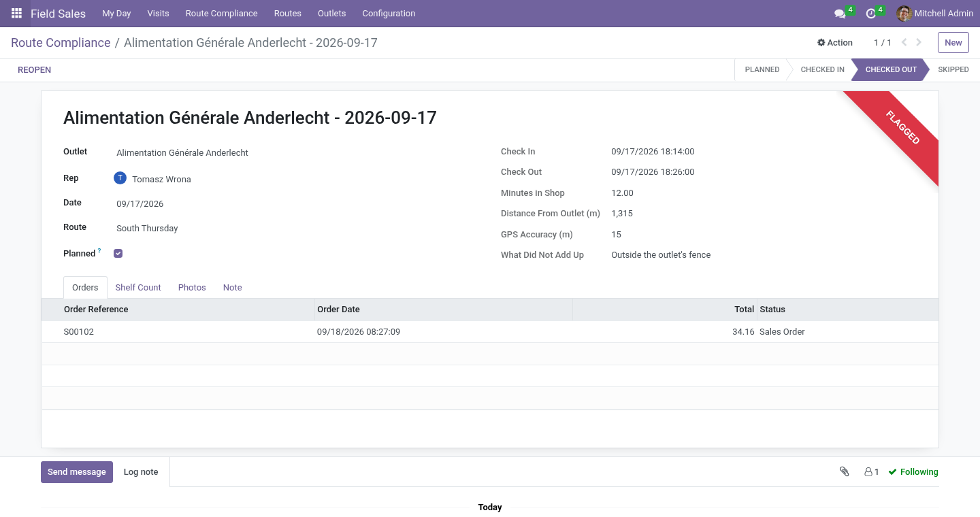Select the Skipped status stage

953,69
